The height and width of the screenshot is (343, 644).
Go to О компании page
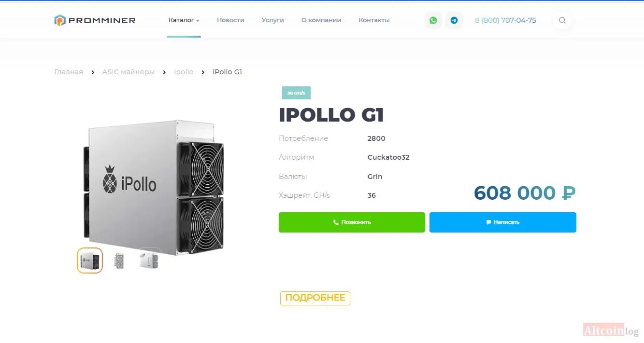(x=321, y=20)
